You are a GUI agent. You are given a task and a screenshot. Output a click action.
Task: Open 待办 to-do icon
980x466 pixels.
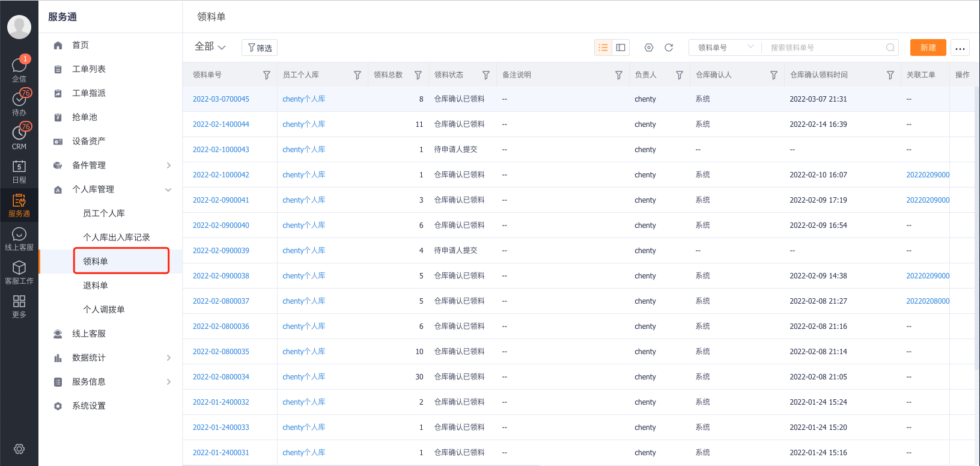pos(19,102)
